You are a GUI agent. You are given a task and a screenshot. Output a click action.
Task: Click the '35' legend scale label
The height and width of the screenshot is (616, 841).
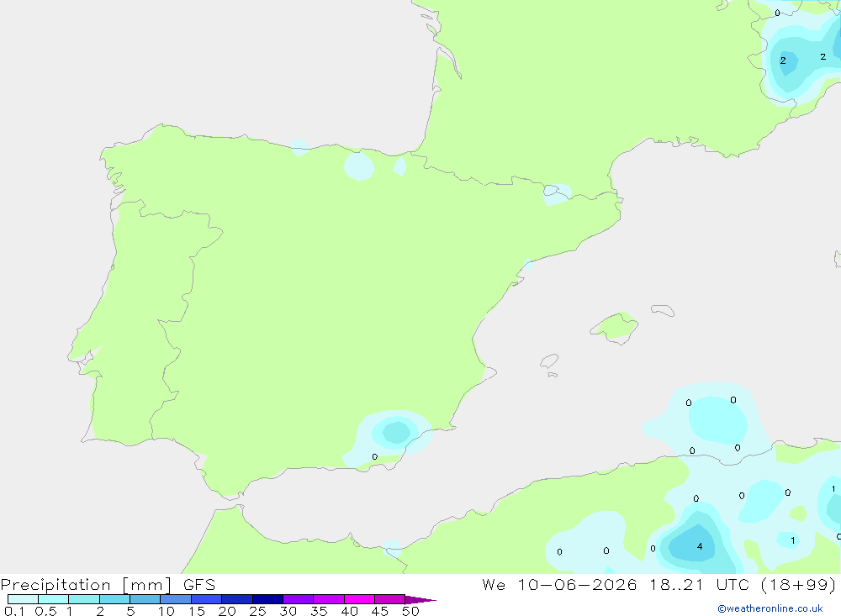click(319, 611)
